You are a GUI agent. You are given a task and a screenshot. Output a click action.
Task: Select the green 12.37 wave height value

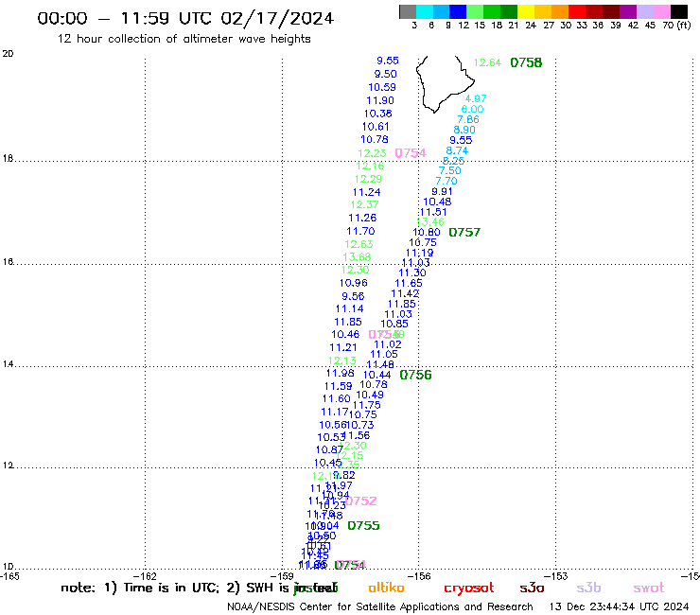(365, 204)
